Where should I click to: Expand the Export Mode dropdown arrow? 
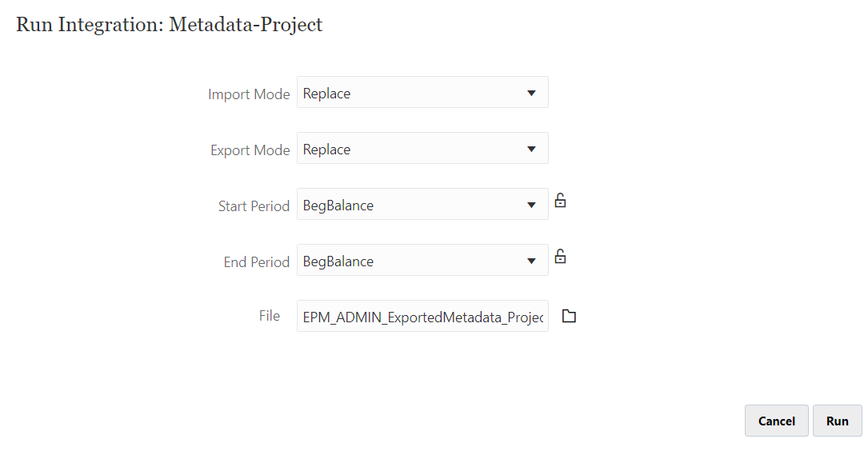click(531, 149)
